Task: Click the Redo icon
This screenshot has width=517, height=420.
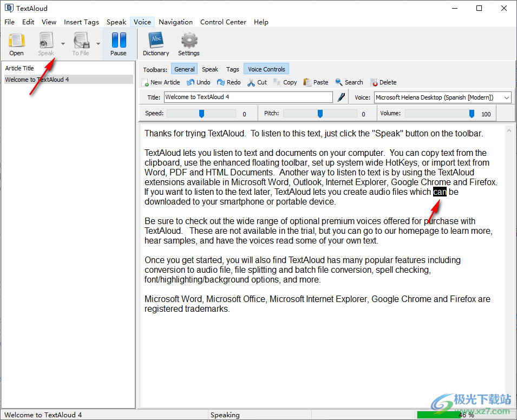Action: click(220, 82)
